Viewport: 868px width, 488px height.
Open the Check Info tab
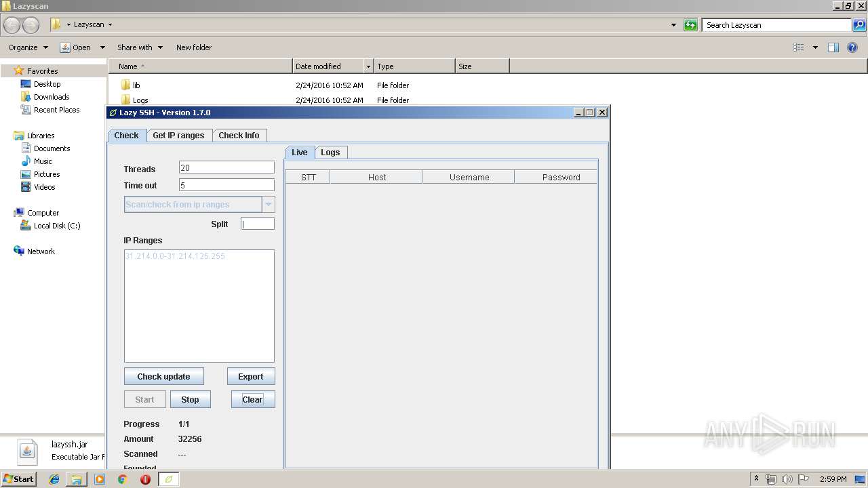[x=239, y=136]
